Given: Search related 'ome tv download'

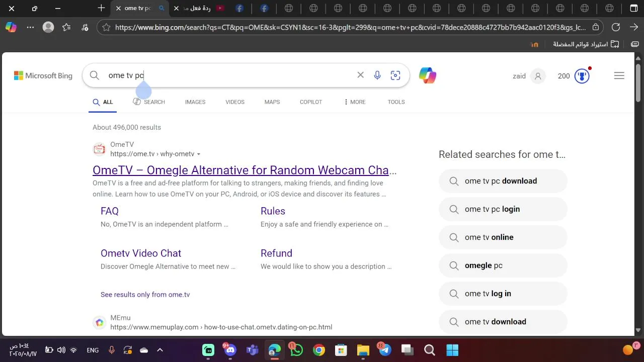Looking at the screenshot, I should point(503,322).
